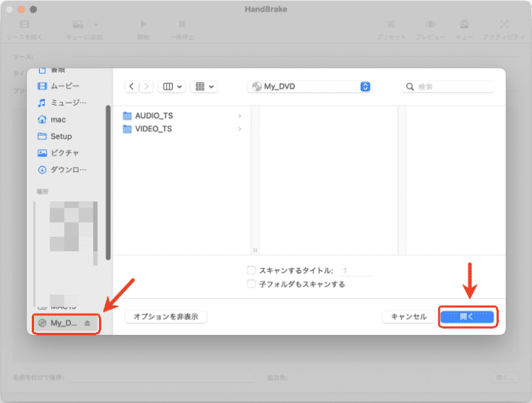
Task: Select the VIDEO_TS folder
Action: (x=153, y=128)
